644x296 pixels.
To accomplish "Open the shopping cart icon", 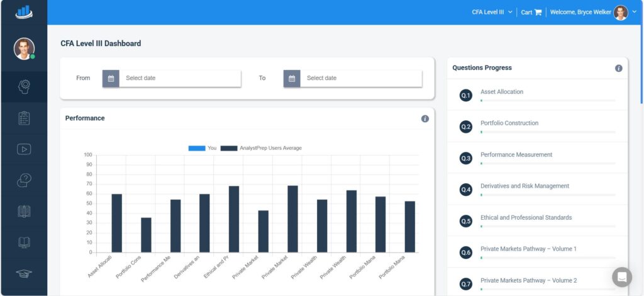I will coord(538,13).
